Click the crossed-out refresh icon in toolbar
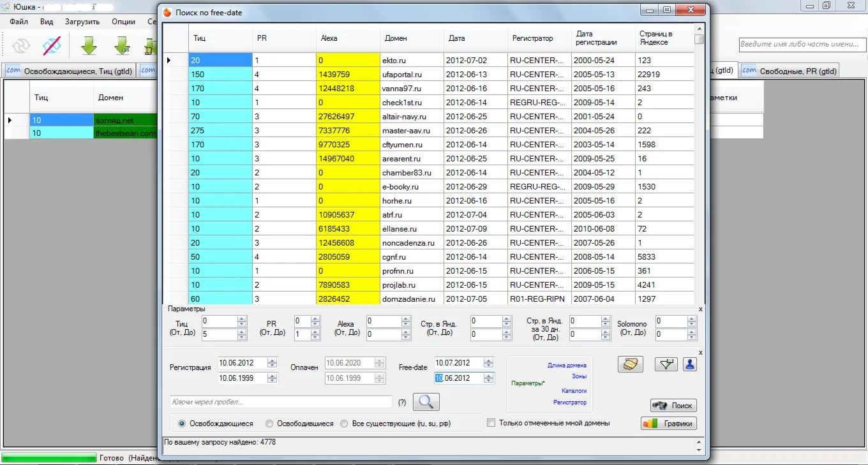 [52, 45]
